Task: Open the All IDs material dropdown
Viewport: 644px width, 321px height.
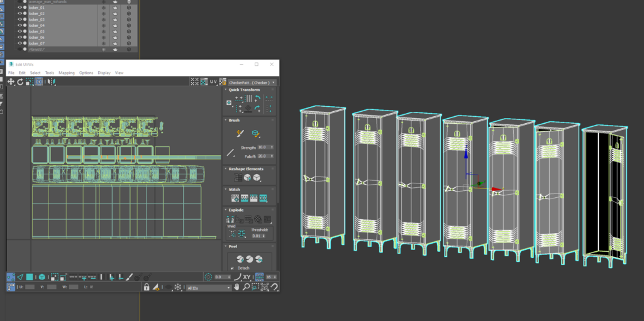Action: pyautogui.click(x=209, y=288)
